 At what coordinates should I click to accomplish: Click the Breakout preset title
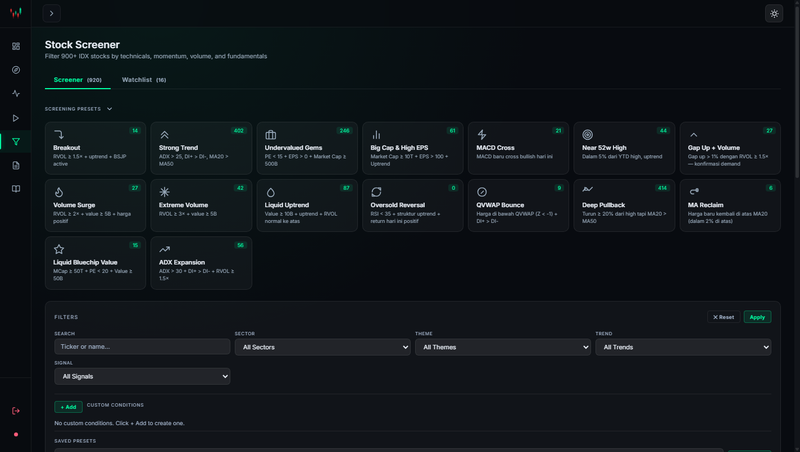(x=67, y=147)
